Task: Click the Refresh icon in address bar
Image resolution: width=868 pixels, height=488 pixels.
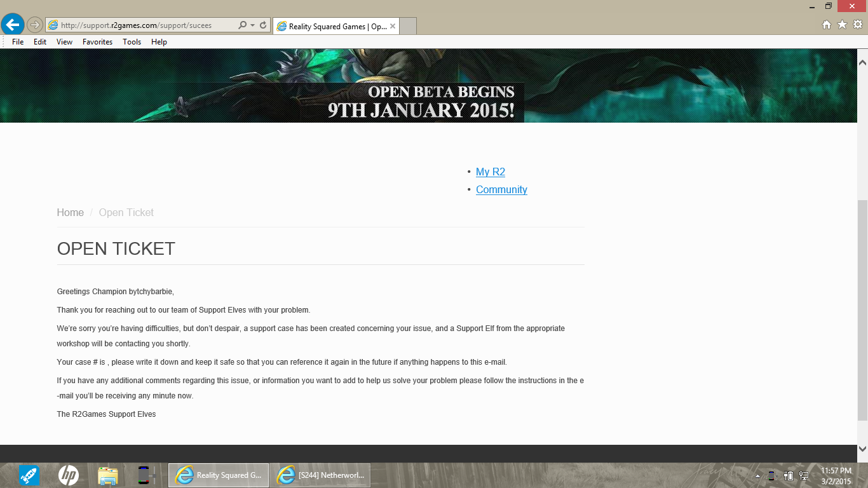Action: [x=263, y=25]
